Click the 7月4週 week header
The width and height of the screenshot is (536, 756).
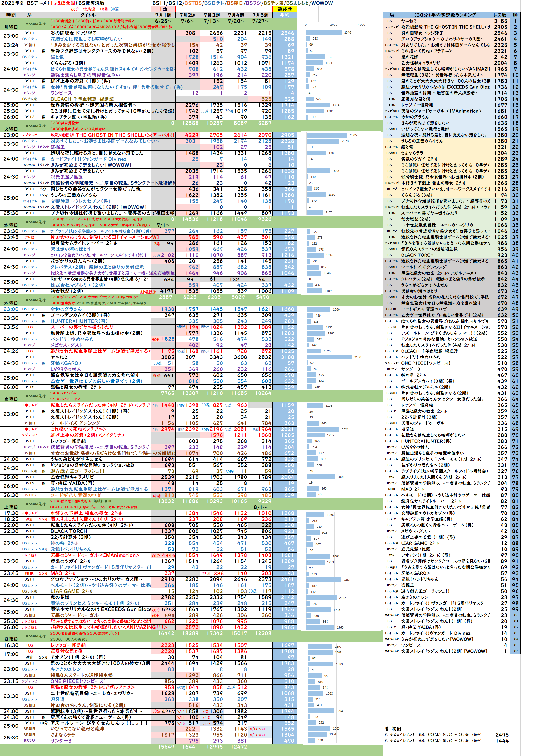pos(236,15)
